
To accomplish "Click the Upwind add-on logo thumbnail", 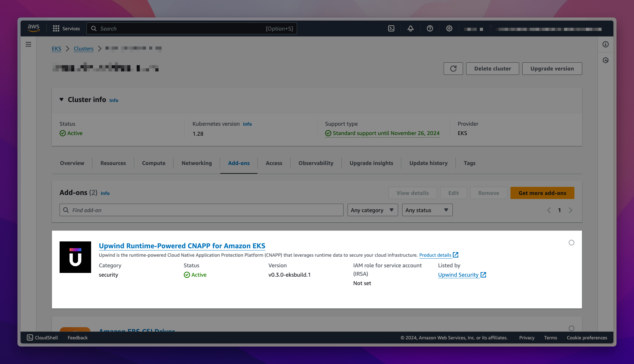I will coord(75,257).
